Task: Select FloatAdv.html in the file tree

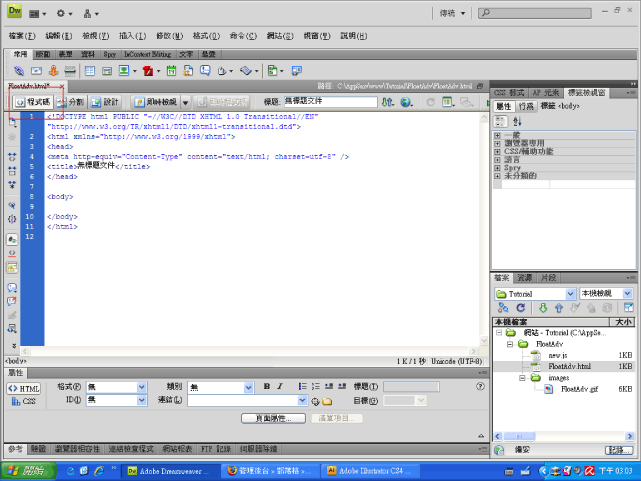Action: pyautogui.click(x=569, y=367)
